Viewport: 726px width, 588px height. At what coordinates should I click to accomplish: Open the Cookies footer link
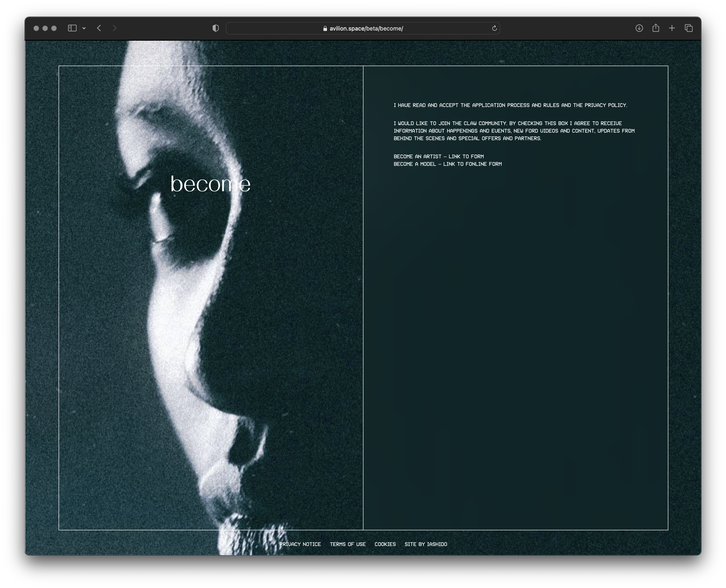pyautogui.click(x=385, y=544)
